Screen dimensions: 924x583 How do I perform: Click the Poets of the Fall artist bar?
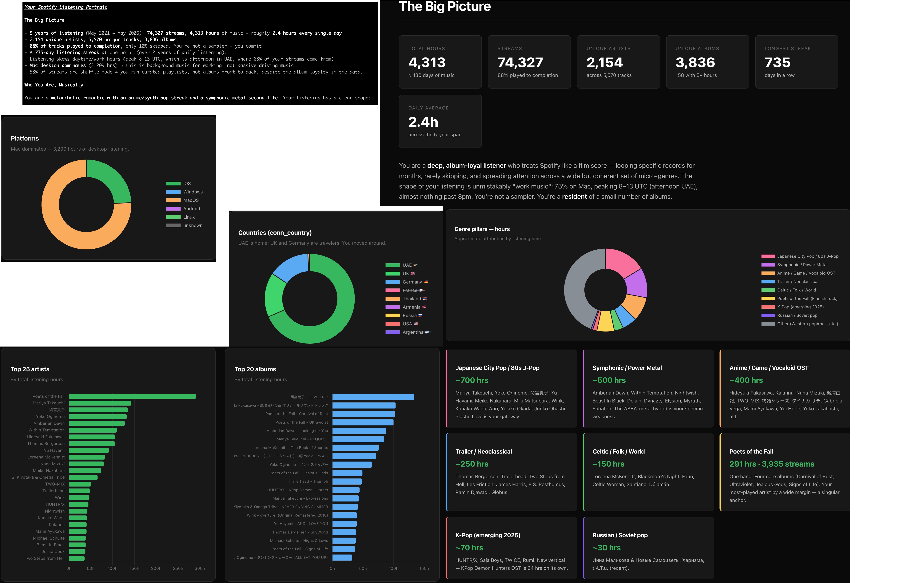point(132,396)
